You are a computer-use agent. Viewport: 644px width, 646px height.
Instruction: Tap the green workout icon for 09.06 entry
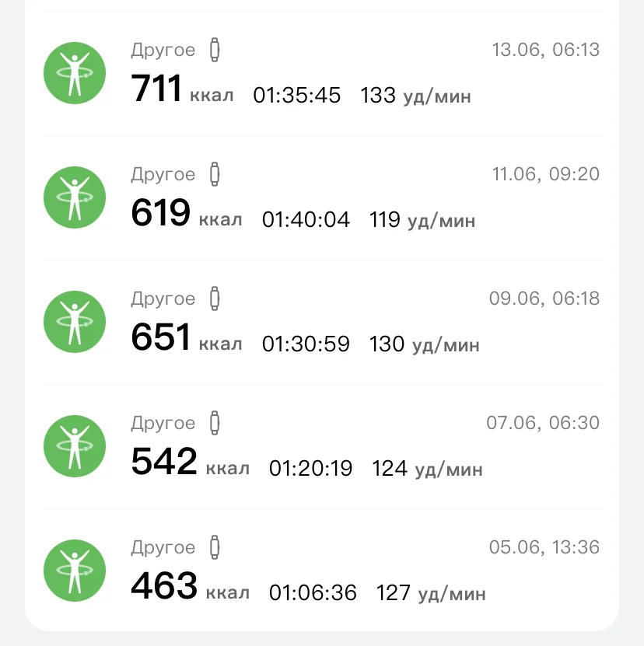[x=74, y=322]
